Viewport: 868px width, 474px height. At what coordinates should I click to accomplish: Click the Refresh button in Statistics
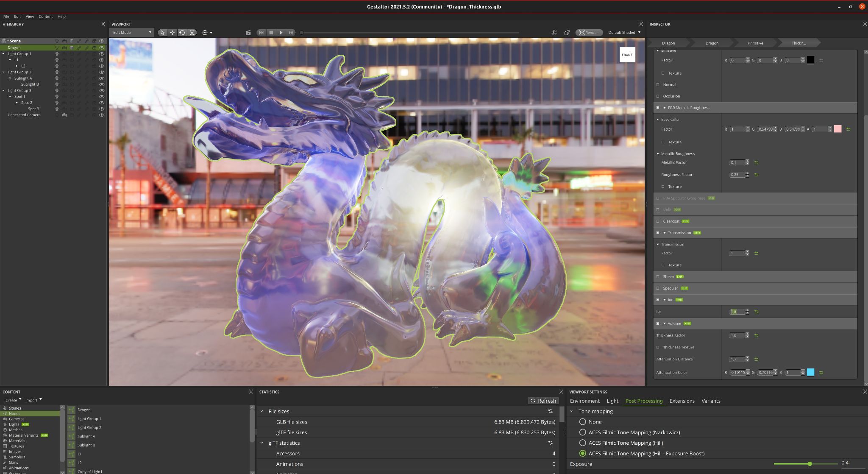tap(543, 401)
